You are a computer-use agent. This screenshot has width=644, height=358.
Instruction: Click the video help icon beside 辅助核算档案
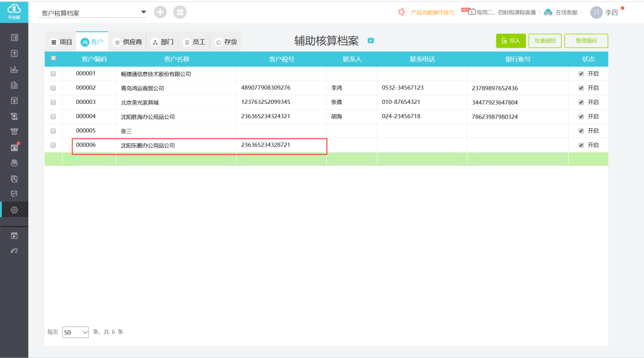[x=370, y=41]
